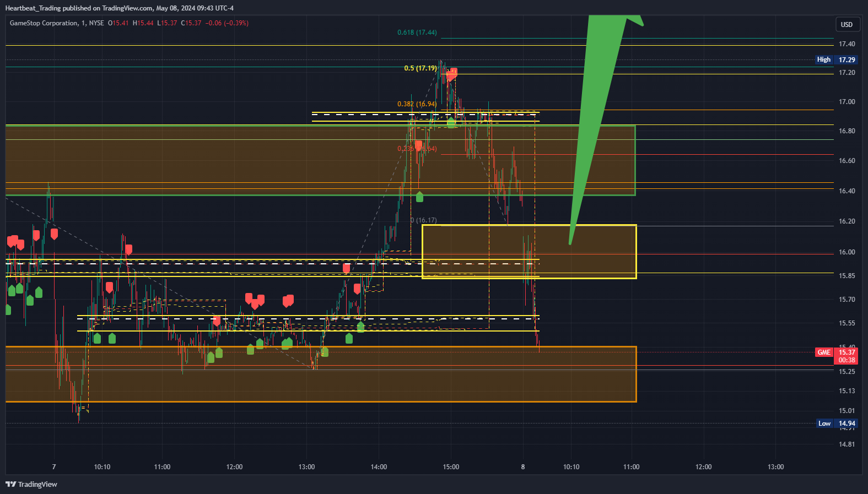Click the 15.13 price axis label
868x494 pixels.
click(847, 391)
